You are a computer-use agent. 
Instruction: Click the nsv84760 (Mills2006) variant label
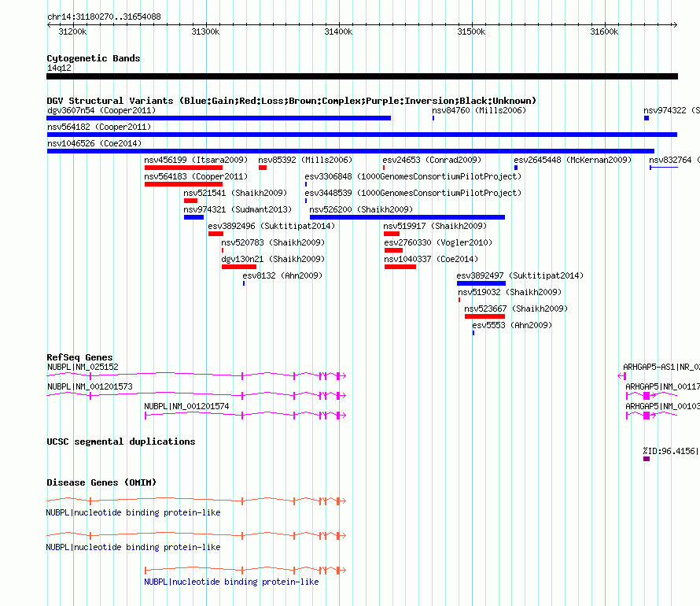(478, 110)
